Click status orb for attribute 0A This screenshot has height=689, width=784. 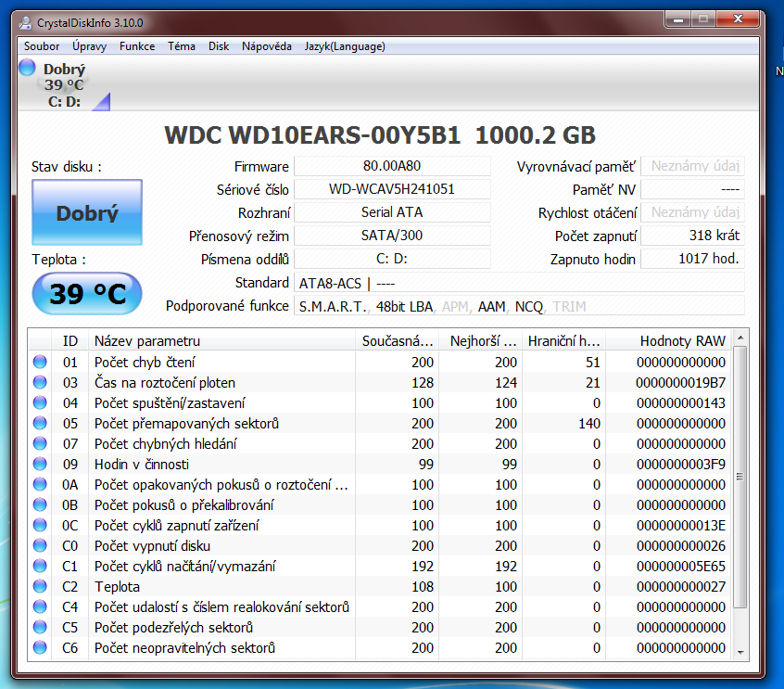(40, 484)
